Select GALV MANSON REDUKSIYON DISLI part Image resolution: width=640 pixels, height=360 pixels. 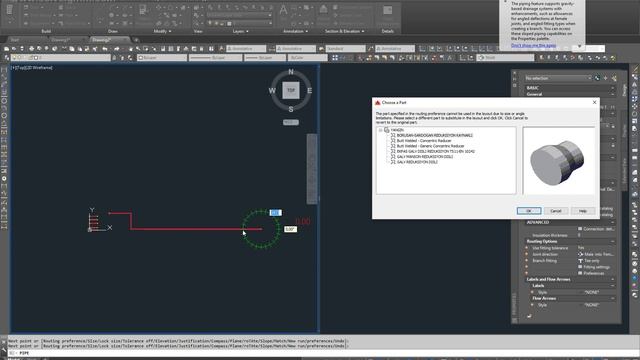[424, 156]
